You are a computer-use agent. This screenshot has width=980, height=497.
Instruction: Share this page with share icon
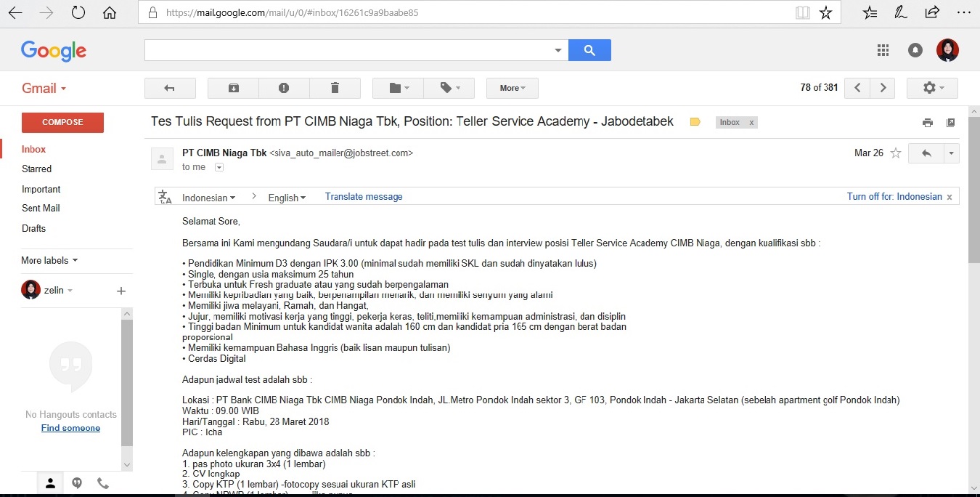(x=932, y=13)
